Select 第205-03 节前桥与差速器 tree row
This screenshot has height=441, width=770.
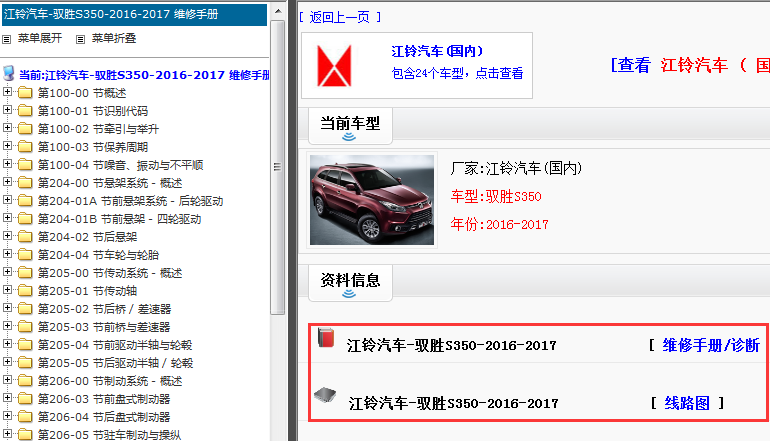point(104,327)
